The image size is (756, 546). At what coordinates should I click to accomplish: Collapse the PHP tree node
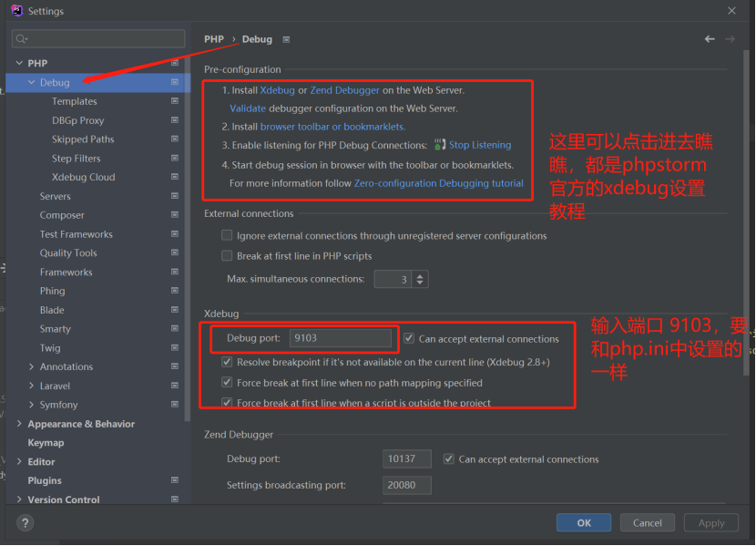pos(19,63)
